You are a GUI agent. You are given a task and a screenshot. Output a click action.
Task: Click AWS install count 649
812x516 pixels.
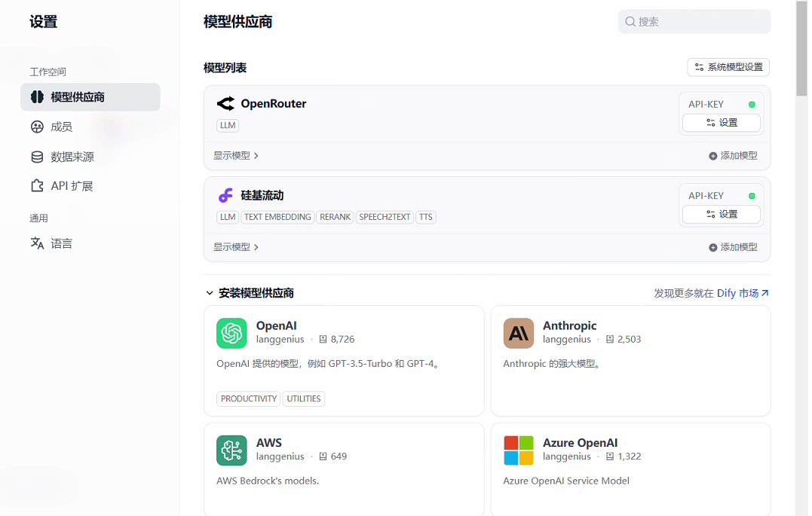pyautogui.click(x=333, y=456)
